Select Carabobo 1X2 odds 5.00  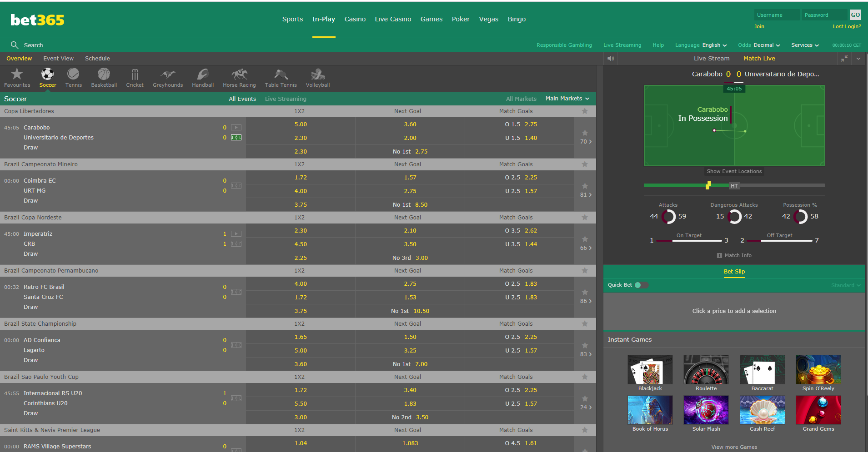tap(301, 124)
